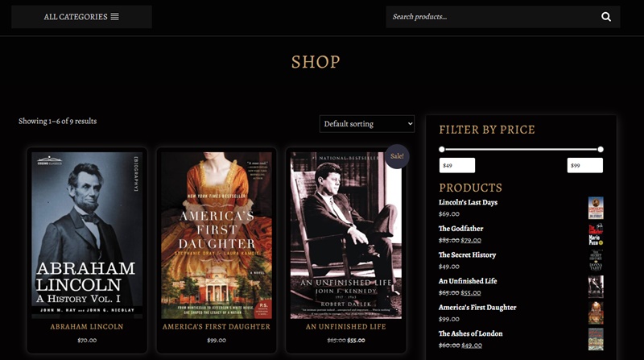Click The Ashes of London sidebar thumbnail
Screen dimensions: 644x360
pos(596,339)
